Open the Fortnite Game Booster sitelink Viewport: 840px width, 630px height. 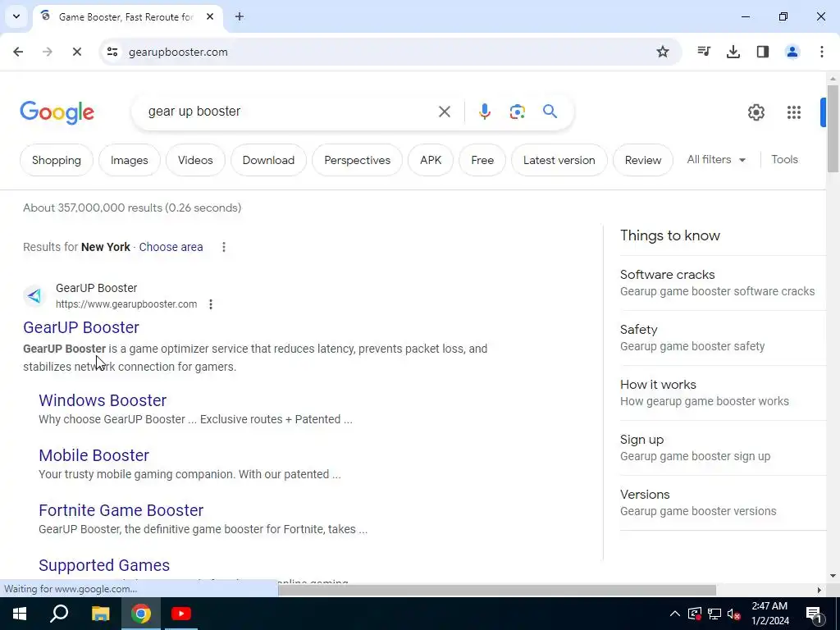[121, 510]
